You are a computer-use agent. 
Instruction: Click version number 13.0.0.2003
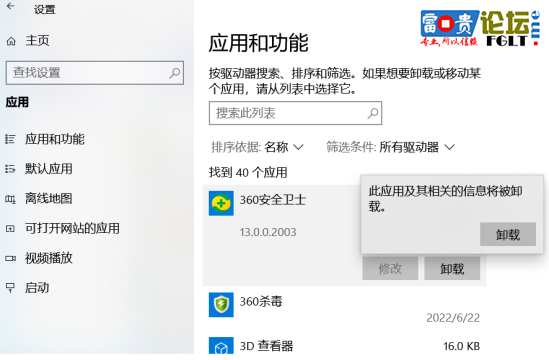tap(268, 232)
